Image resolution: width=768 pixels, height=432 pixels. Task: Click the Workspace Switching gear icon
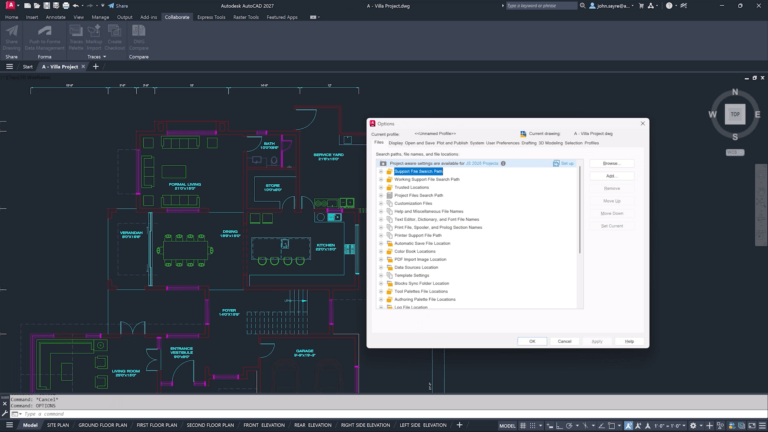[693, 426]
